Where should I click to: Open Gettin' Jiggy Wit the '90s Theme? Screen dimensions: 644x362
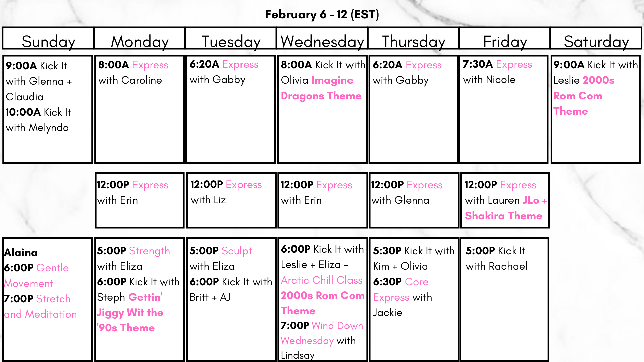pos(130,312)
